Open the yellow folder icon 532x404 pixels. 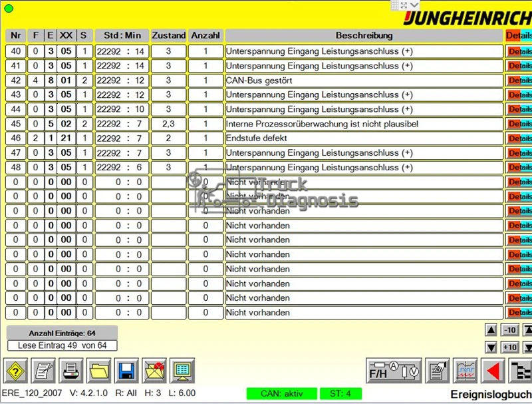(98, 371)
